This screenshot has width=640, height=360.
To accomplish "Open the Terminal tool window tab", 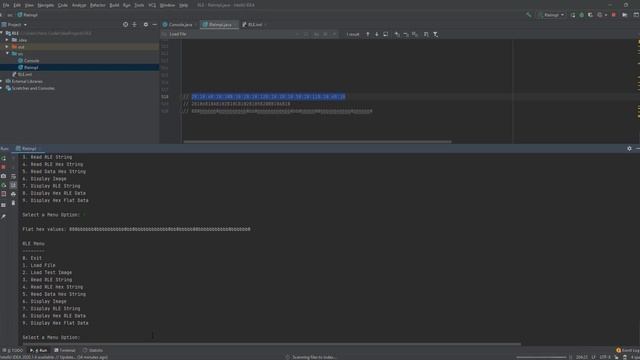I will (x=65, y=350).
